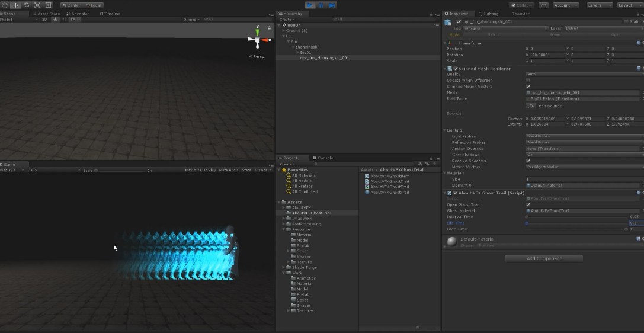Open the Light Probes dropdown

tap(584, 136)
